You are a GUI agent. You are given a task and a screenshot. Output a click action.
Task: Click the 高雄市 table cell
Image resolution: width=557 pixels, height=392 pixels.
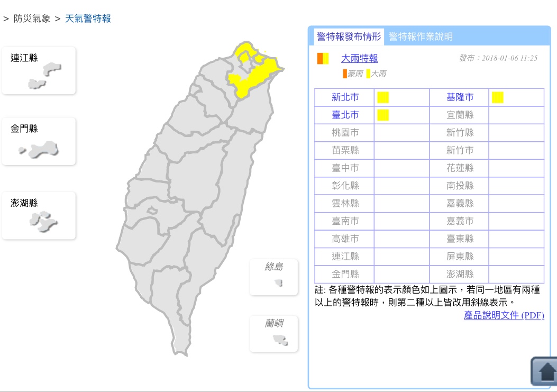(x=345, y=239)
